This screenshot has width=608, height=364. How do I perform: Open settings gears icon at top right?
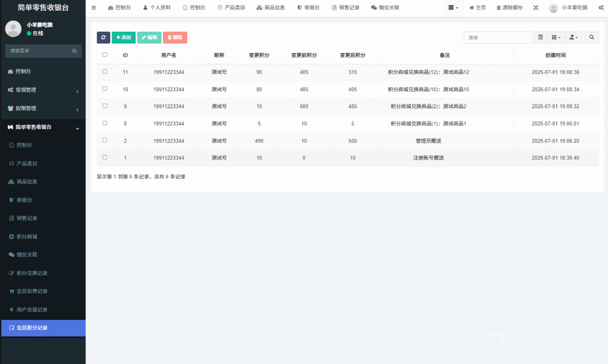click(x=601, y=8)
